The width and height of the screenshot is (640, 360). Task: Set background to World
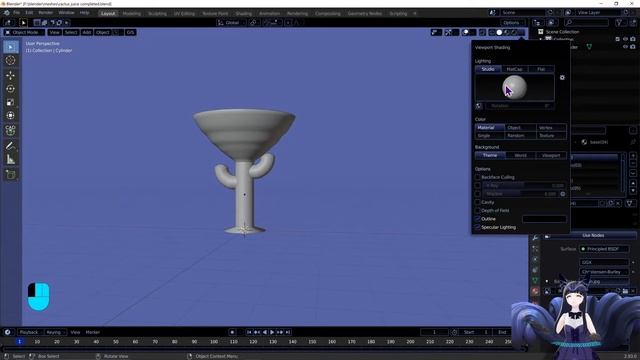point(520,156)
